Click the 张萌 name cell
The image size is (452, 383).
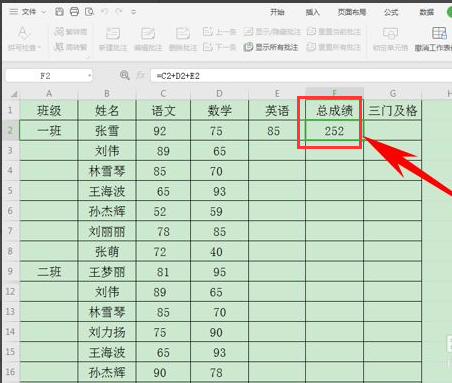click(107, 251)
